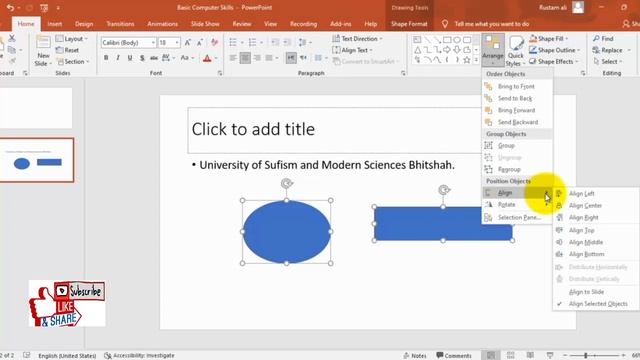Select slide 2 thumbnail
This screenshot has height=360, width=640.
tap(37, 160)
